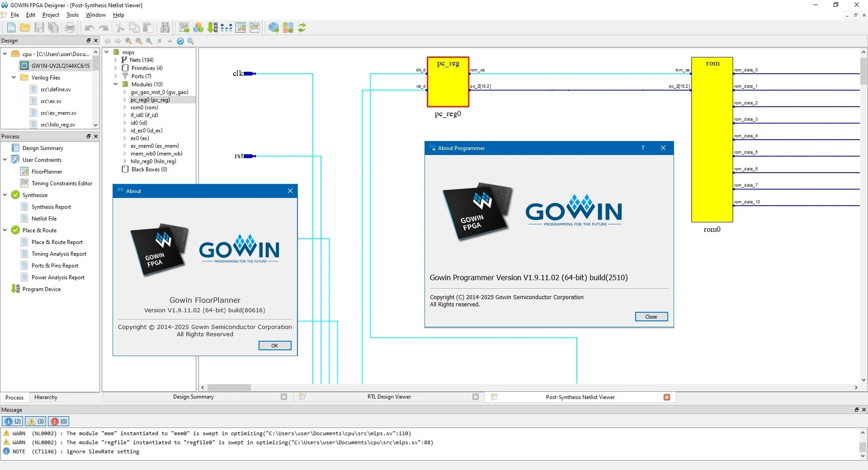Navigate forward in netlist viewer

(118, 41)
